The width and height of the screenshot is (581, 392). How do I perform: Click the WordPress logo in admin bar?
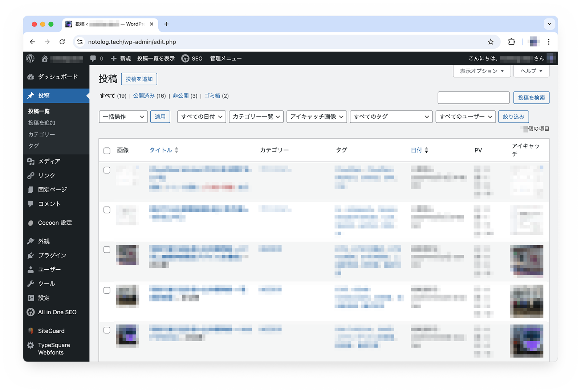click(31, 58)
